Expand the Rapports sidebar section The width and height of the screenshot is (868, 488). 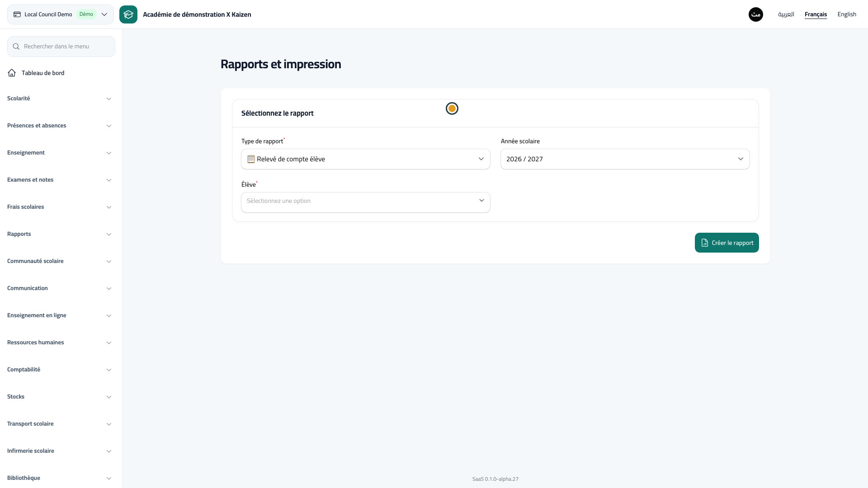click(59, 234)
